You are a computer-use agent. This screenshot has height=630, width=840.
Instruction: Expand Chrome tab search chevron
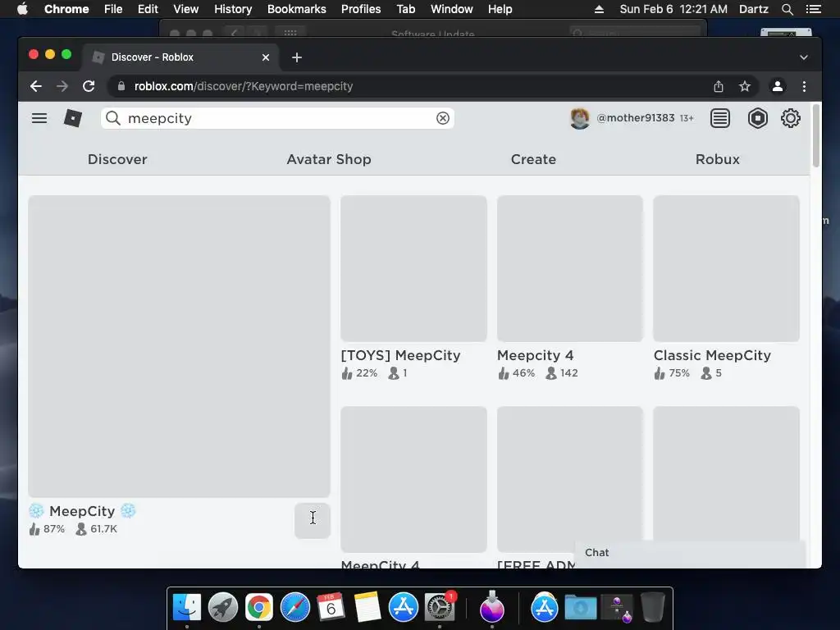[x=804, y=57]
